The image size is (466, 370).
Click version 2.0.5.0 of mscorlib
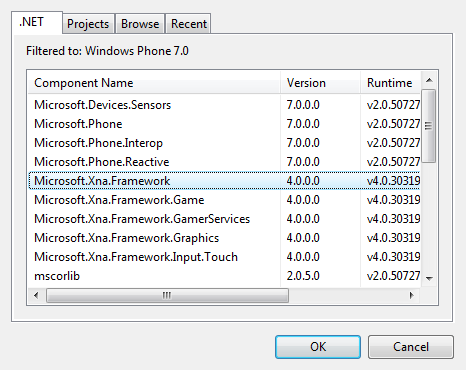click(303, 276)
